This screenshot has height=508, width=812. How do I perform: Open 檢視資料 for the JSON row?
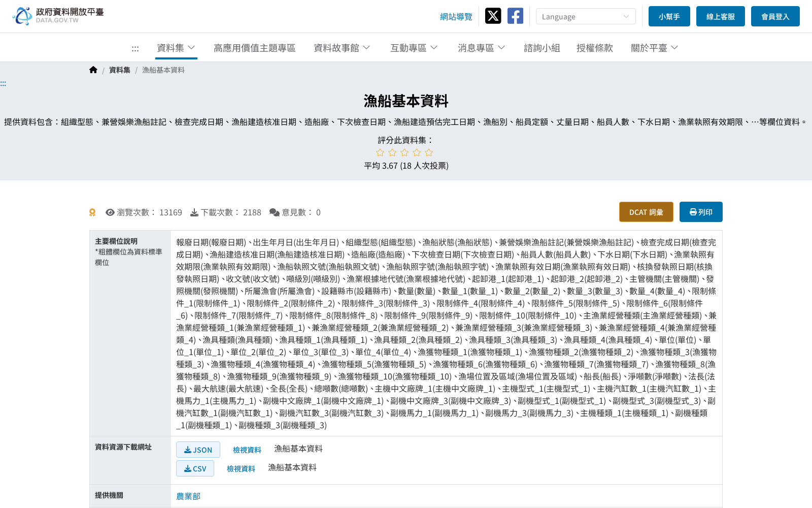coord(247,450)
